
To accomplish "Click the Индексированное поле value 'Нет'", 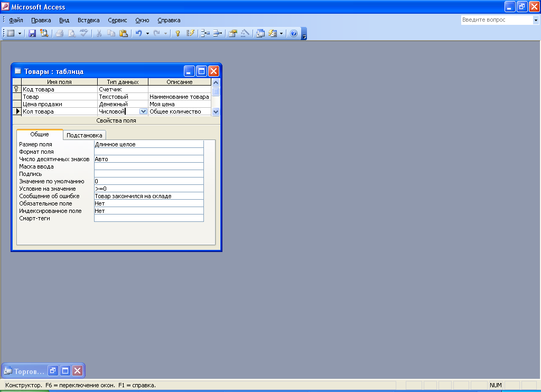I will tap(148, 211).
